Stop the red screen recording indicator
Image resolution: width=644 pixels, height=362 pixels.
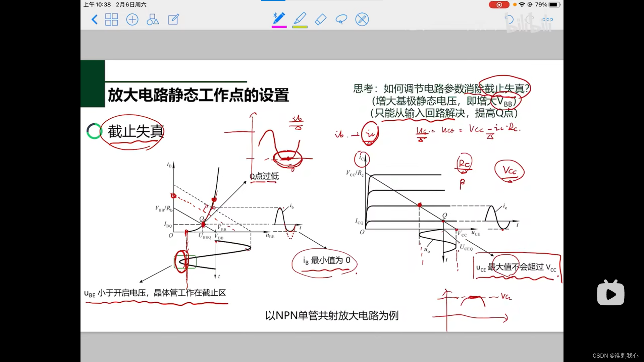tap(499, 5)
